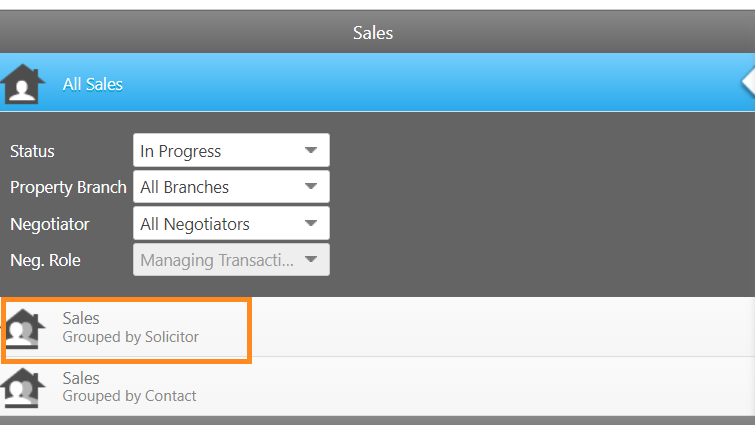Viewport: 755px width, 425px height.
Task: Select the All Branches combo box
Action: [x=231, y=187]
